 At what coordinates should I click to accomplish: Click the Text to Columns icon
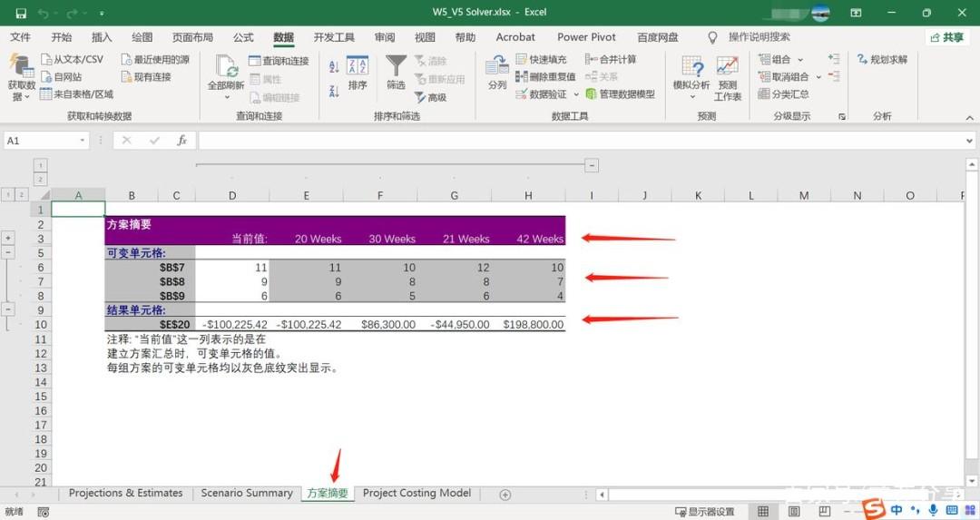coord(497,65)
